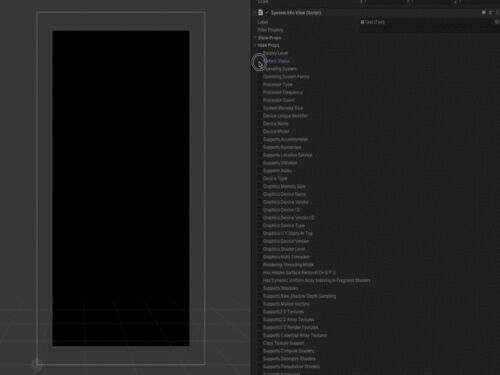This screenshot has width=500, height=375.
Task: Toggle the Graphics Device Vendor checkbox
Action: click(260, 202)
